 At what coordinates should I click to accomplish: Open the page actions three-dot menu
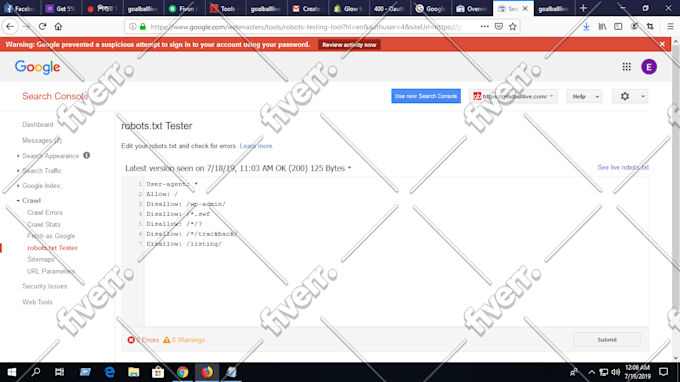(484, 26)
